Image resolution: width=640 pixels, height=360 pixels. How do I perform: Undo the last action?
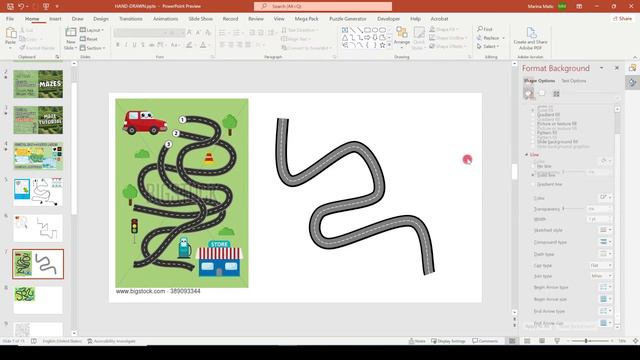[21, 7]
